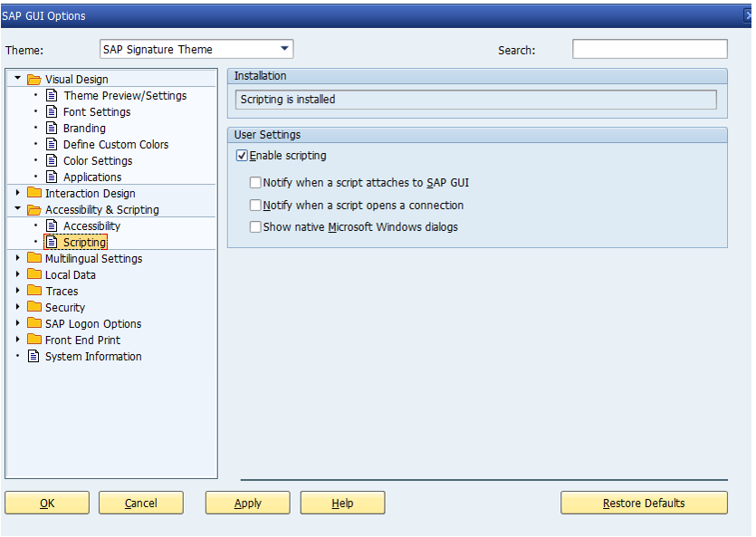
Task: Select the Color Settings tree entry
Action: 98,160
